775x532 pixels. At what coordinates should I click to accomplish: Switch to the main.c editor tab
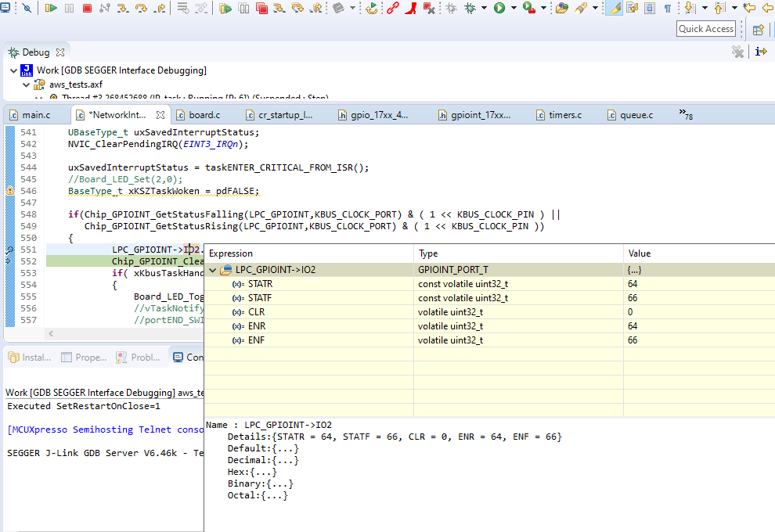35,115
